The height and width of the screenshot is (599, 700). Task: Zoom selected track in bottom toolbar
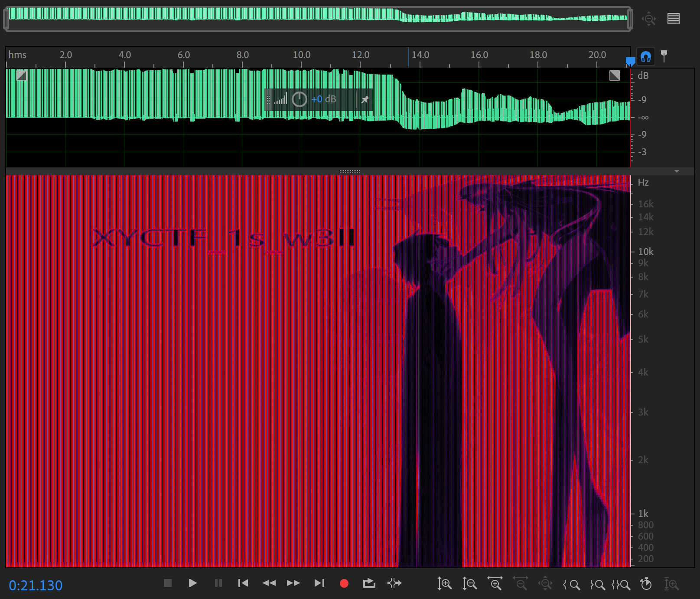click(x=671, y=584)
